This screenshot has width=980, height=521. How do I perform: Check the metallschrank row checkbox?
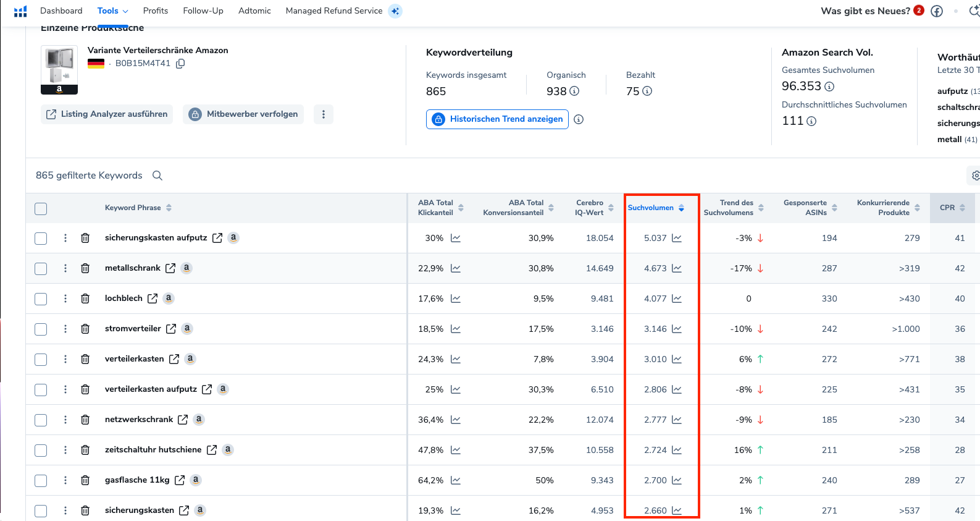coord(41,269)
